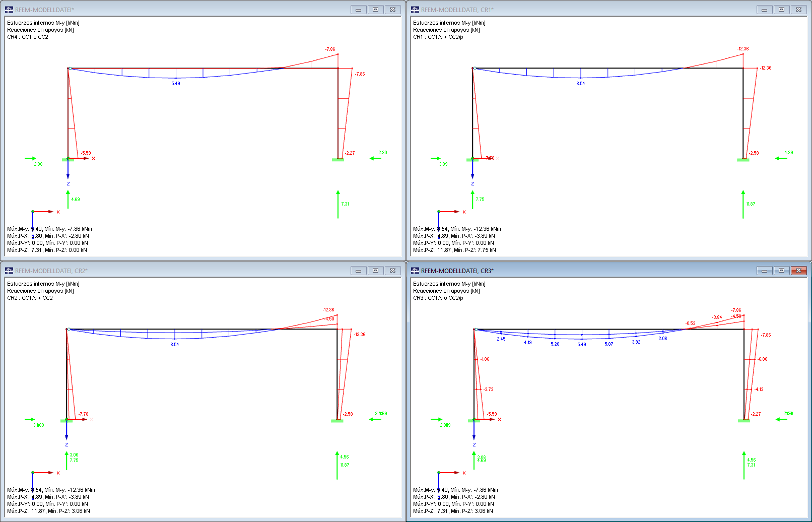Minimize the RFEM-MODELLDATEI, CR2* window
812x522 pixels.
tap(359, 271)
